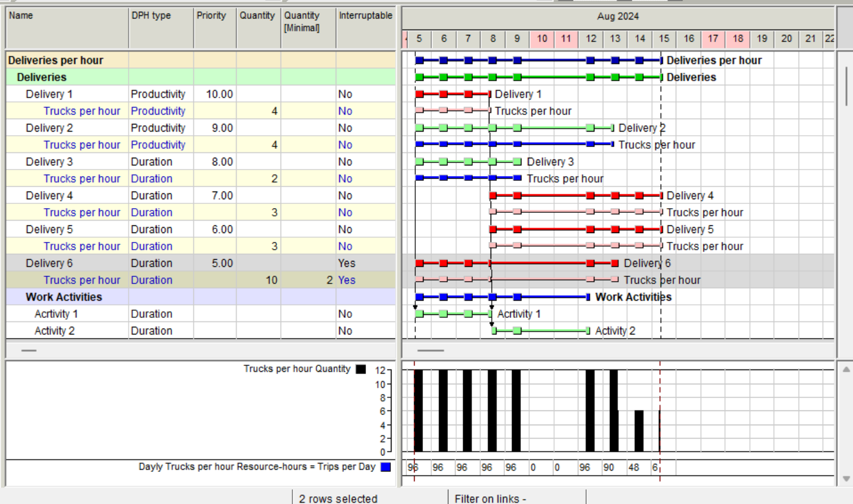Select the Acrtivity 1 row

(x=200, y=314)
